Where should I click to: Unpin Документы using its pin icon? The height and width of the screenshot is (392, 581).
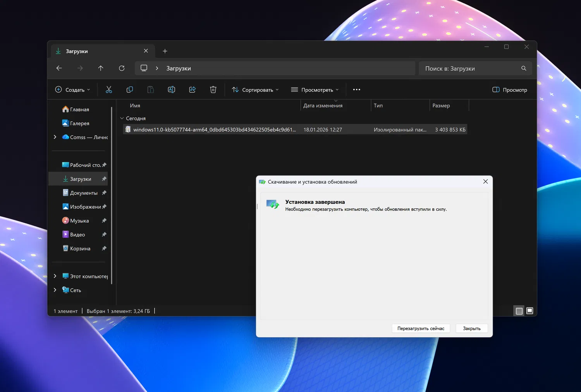[x=104, y=193]
